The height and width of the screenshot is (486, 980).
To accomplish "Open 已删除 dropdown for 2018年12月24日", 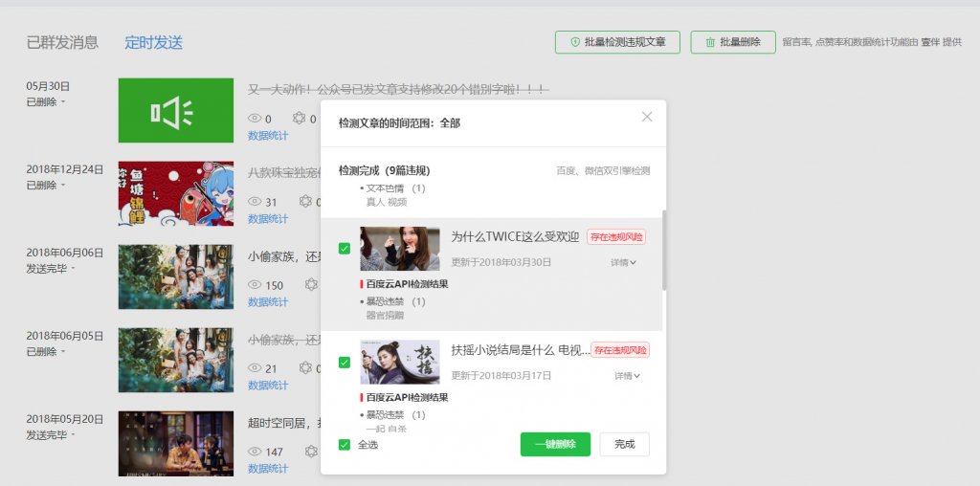I will [x=46, y=185].
